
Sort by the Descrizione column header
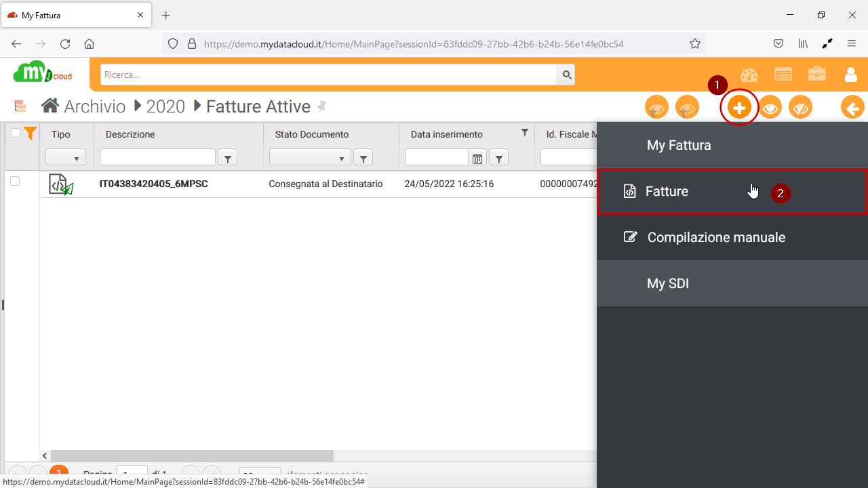click(130, 134)
